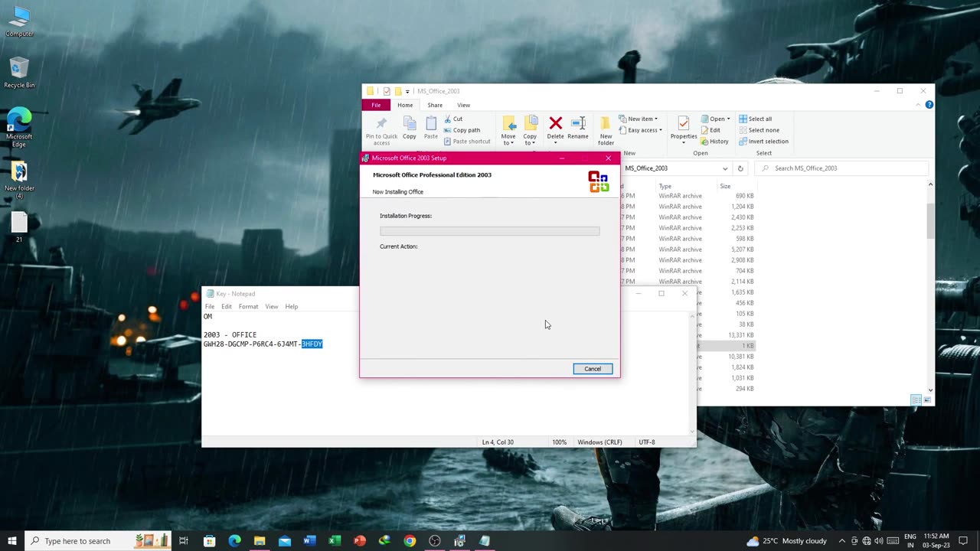The image size is (980, 551).
Task: Click the Explorer Search MS_Office_2003 field
Action: tap(841, 168)
